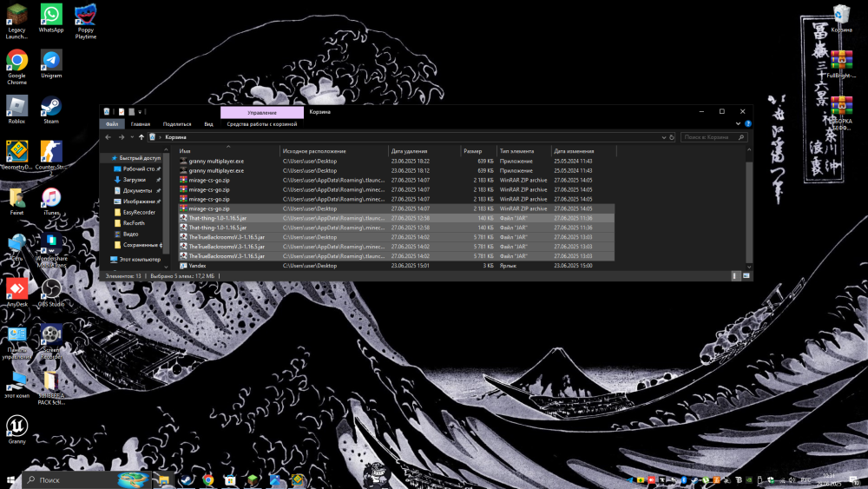
Task: Go up one folder level arrow
Action: (x=141, y=137)
